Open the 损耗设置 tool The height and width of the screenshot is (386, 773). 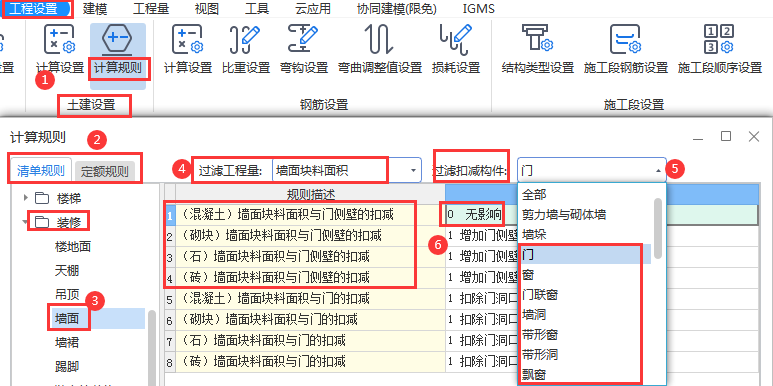click(x=456, y=50)
